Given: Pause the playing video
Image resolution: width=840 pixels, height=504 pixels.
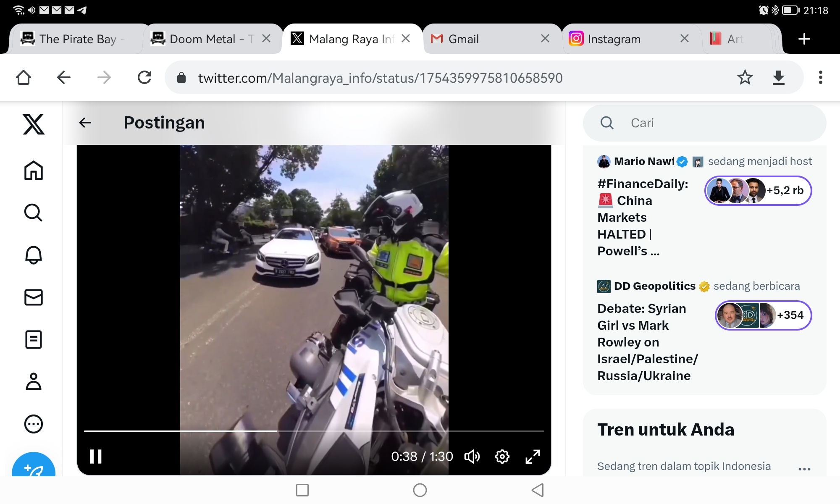Looking at the screenshot, I should click(x=95, y=457).
